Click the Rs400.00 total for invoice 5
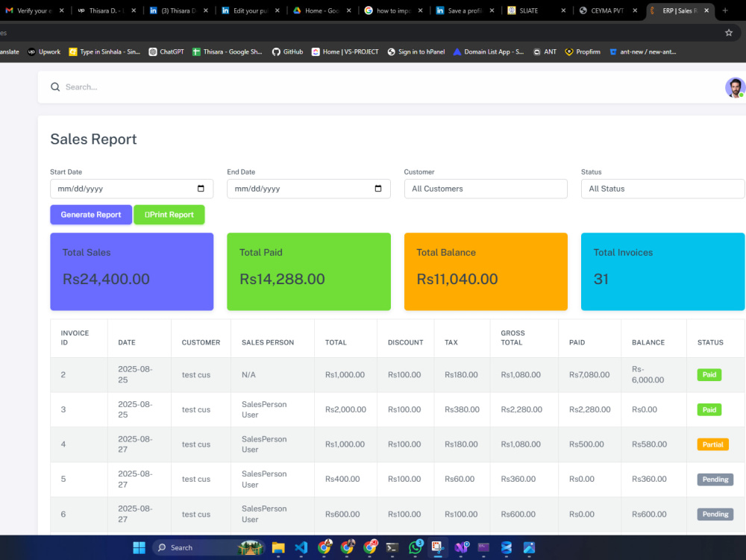 [342, 479]
